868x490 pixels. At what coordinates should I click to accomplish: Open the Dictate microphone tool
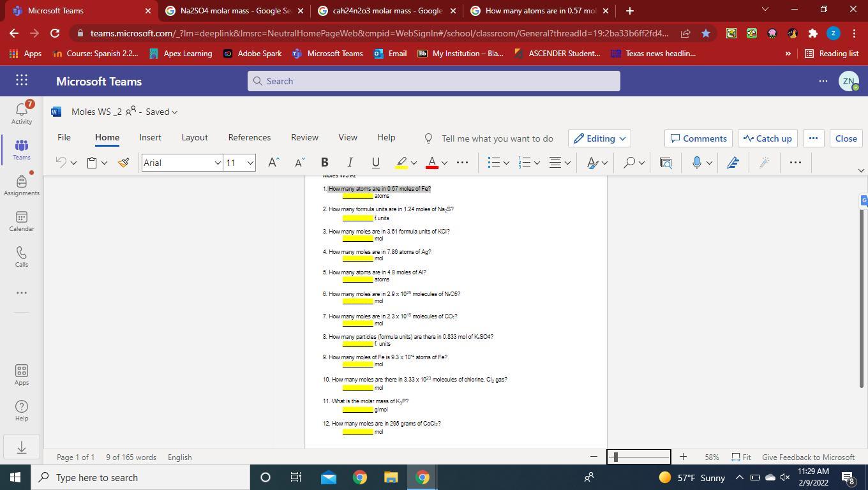pos(697,163)
